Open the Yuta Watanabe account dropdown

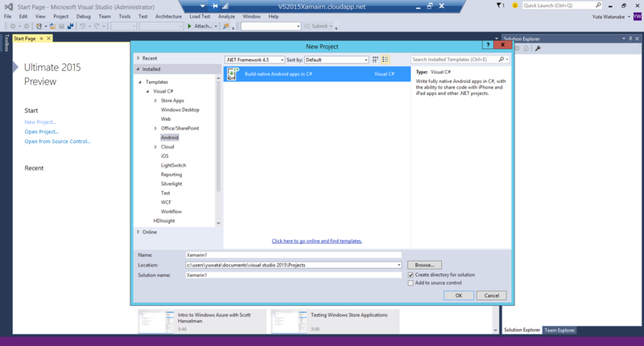tap(629, 17)
